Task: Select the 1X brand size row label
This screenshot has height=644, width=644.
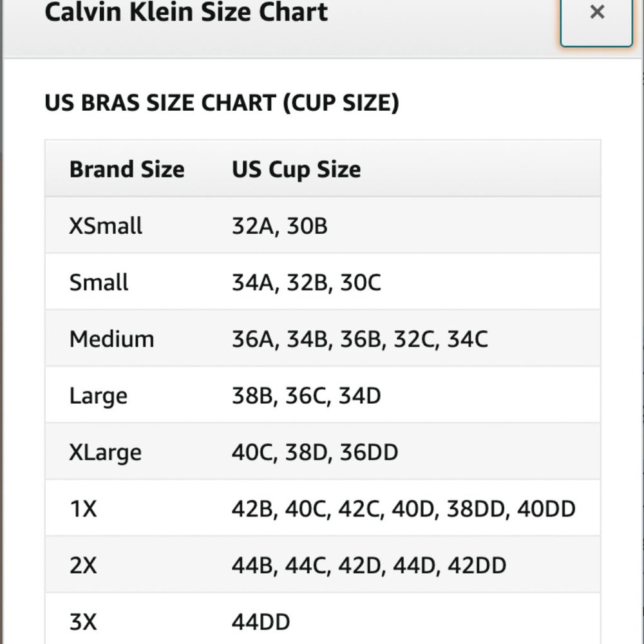Action: (x=83, y=509)
